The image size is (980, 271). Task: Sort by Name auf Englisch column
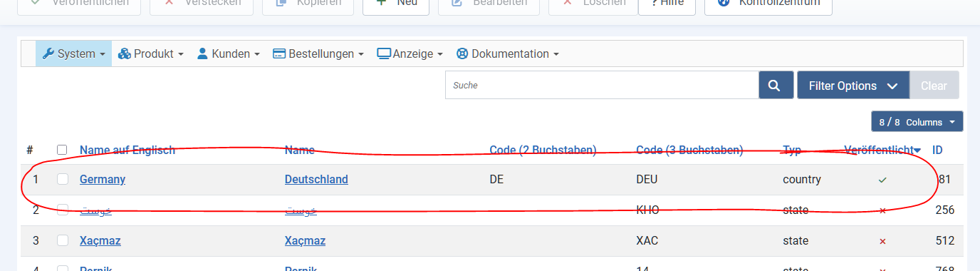[127, 150]
